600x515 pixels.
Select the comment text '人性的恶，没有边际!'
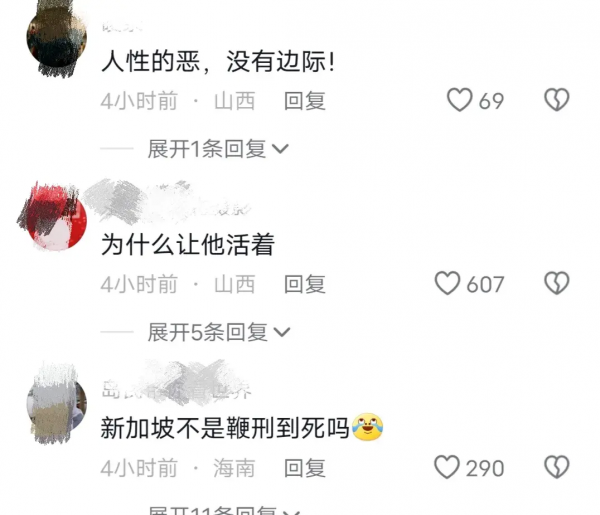tap(218, 61)
